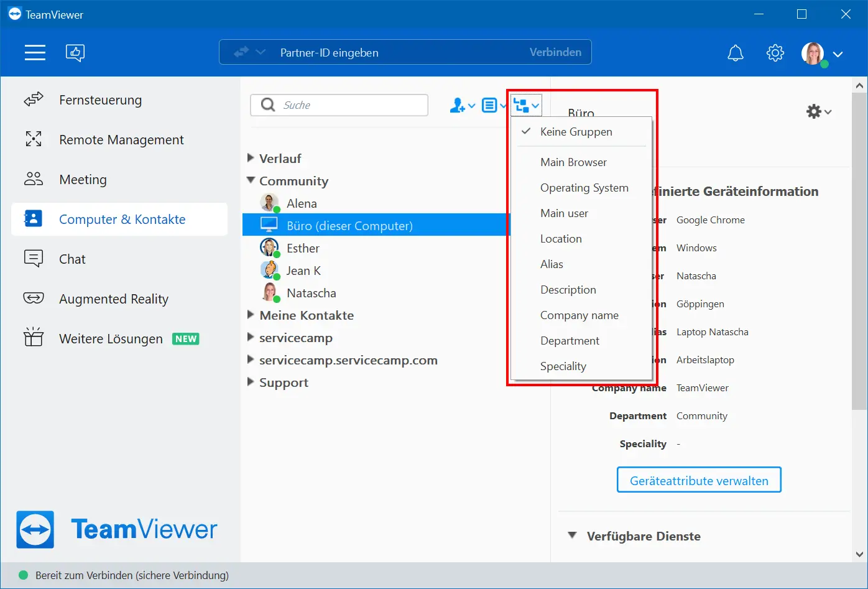
Task: Group devices by Alias
Action: 581,264
